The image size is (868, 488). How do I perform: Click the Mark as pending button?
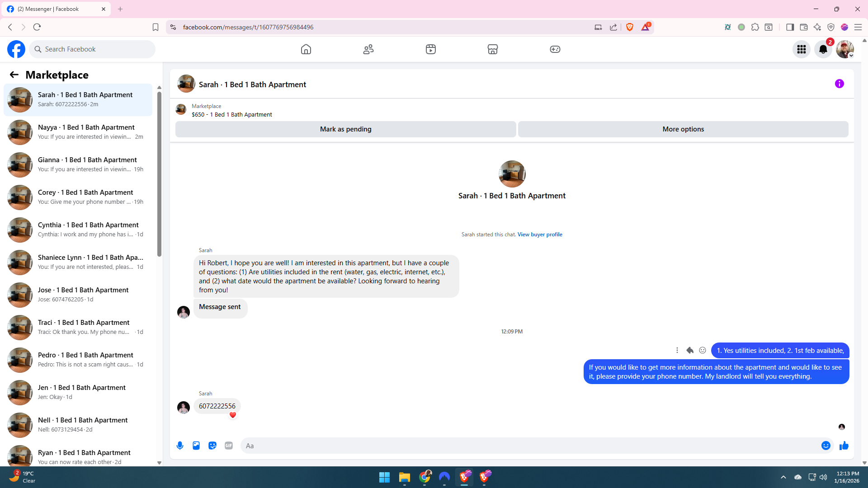click(x=345, y=129)
